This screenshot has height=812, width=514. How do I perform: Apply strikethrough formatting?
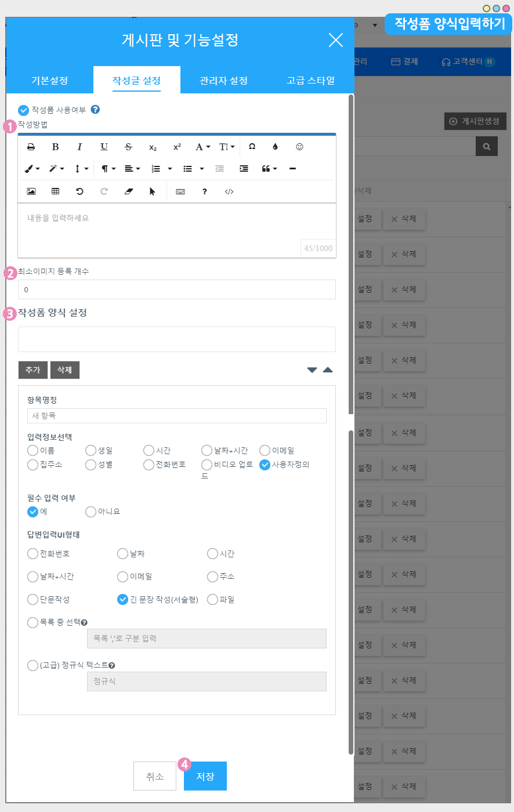(x=128, y=147)
